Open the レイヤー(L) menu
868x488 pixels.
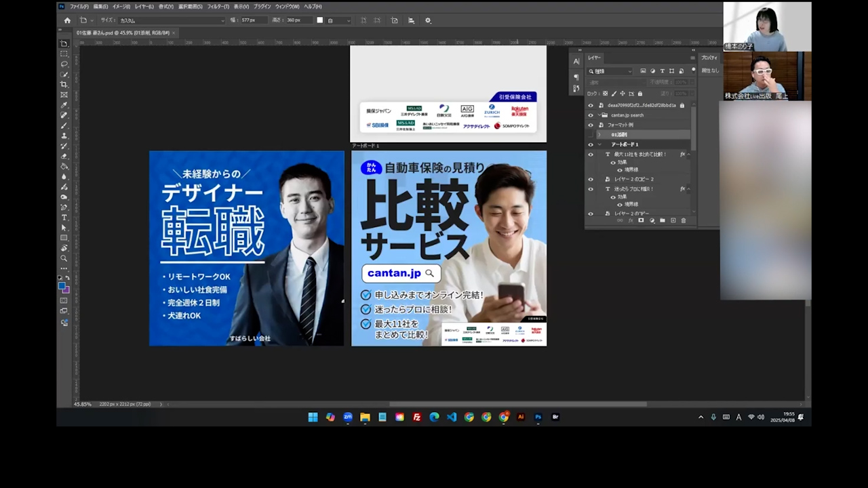(x=144, y=7)
